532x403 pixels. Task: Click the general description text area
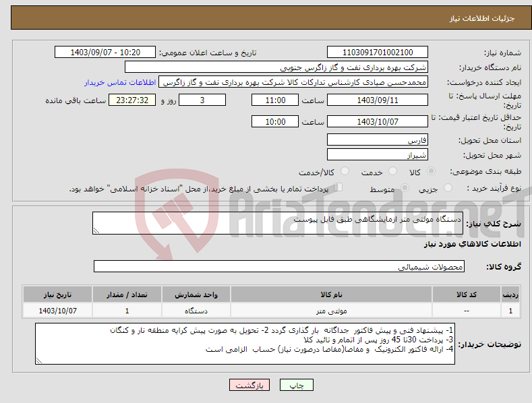(278, 223)
